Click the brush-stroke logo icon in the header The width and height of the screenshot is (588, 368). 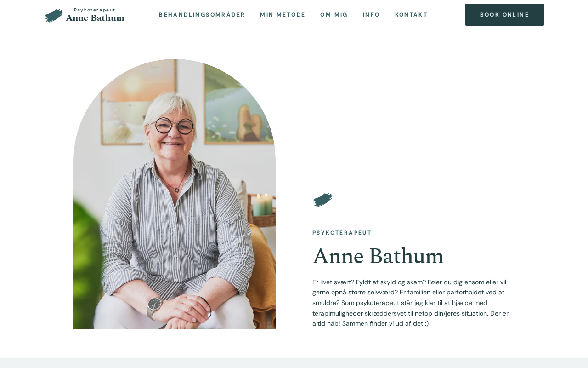click(54, 16)
